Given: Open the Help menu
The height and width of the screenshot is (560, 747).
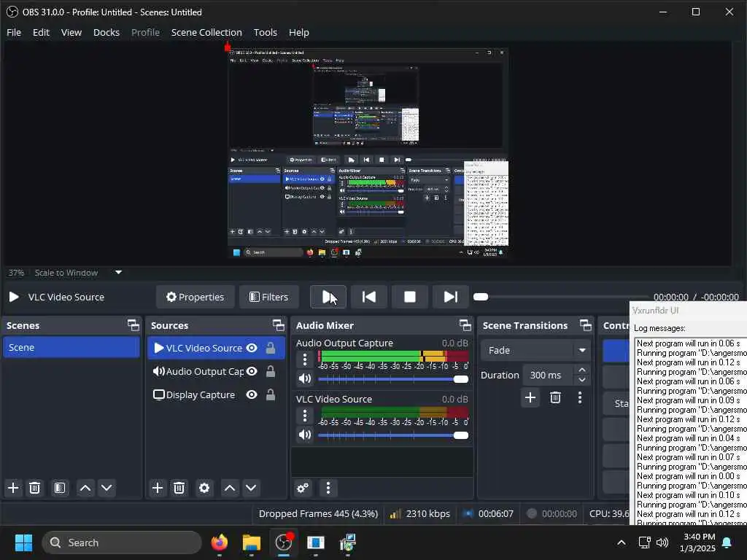Looking at the screenshot, I should point(298,32).
